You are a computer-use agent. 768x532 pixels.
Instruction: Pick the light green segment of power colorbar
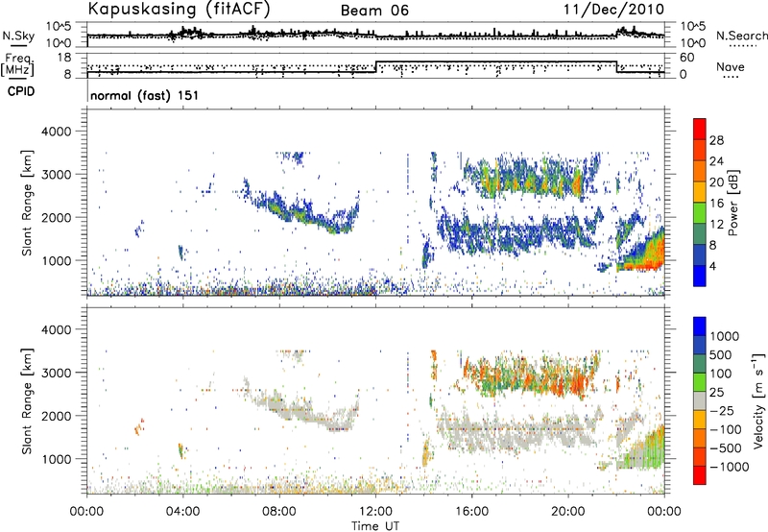[x=700, y=212]
